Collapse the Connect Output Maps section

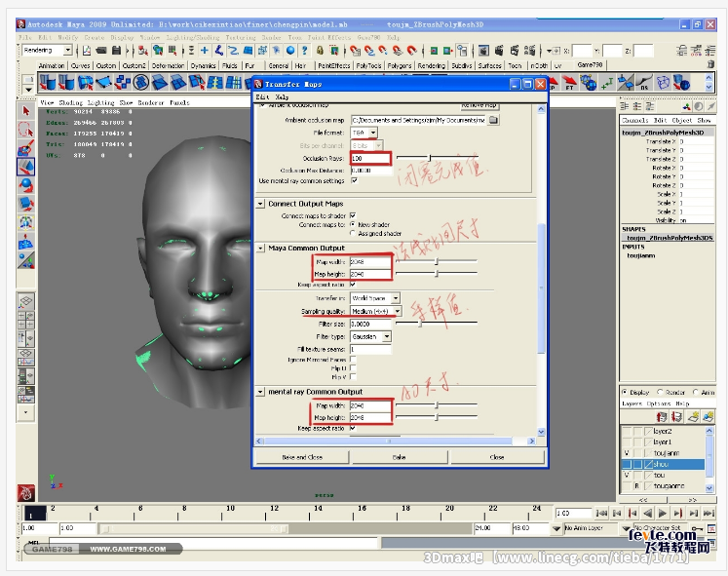(260, 204)
